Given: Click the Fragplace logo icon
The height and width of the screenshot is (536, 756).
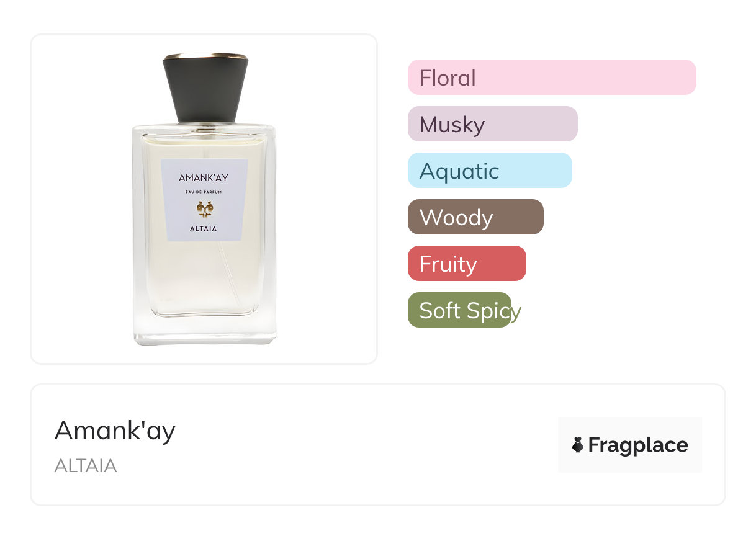Looking at the screenshot, I should pyautogui.click(x=578, y=445).
